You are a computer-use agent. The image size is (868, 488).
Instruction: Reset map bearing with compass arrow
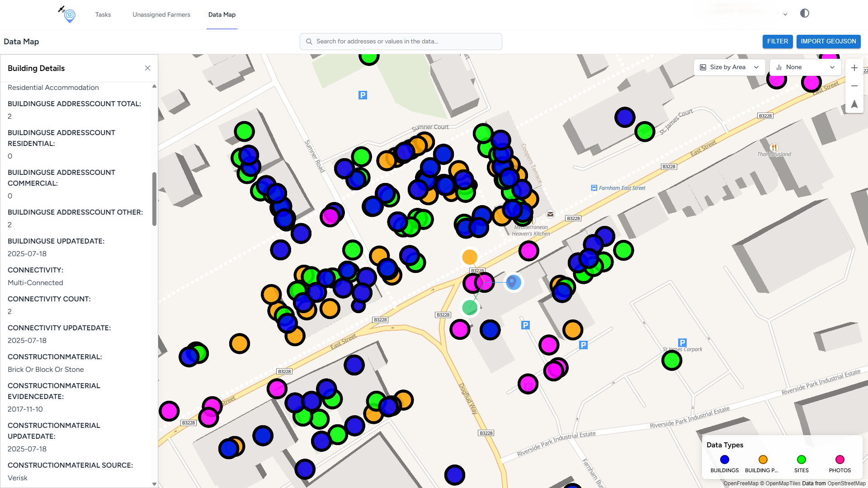click(x=854, y=104)
